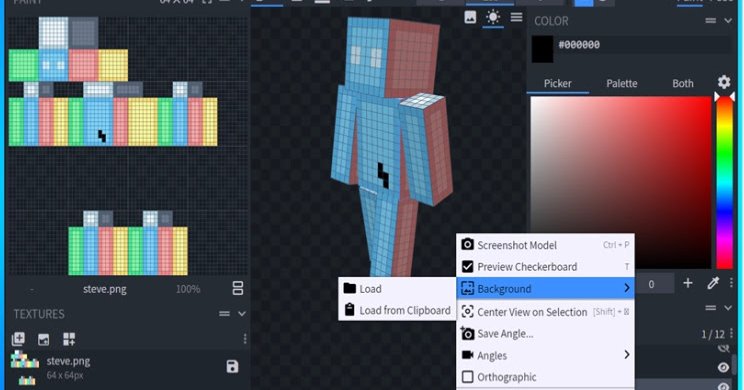The width and height of the screenshot is (744, 390).
Task: Collapse the Color panel chevron
Action: (728, 20)
